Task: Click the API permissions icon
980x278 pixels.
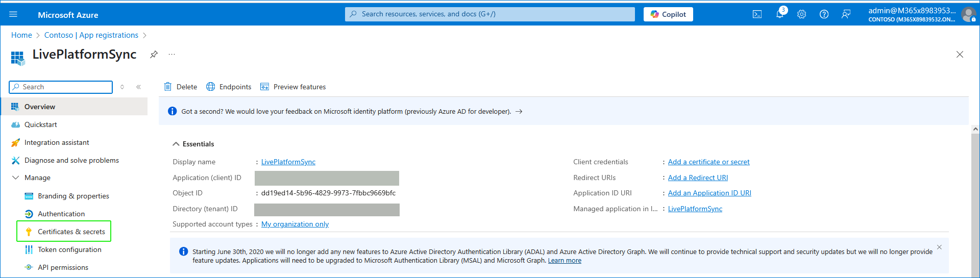Action: 29,267
